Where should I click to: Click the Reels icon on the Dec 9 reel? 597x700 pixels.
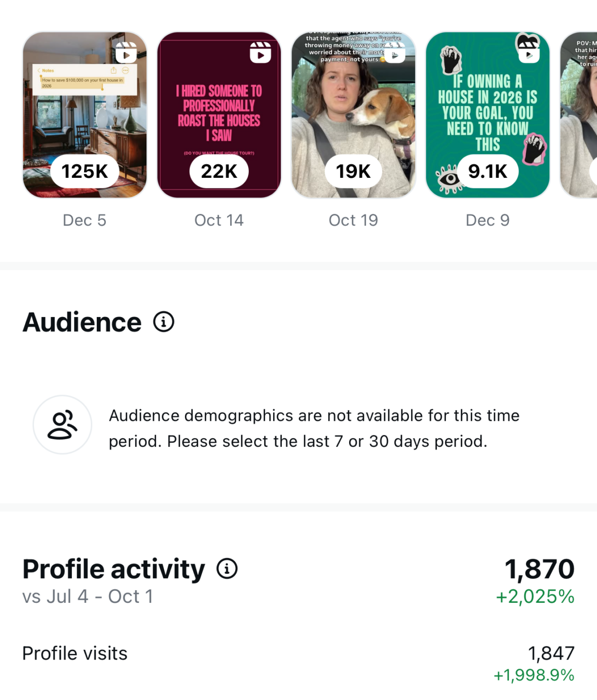(529, 53)
